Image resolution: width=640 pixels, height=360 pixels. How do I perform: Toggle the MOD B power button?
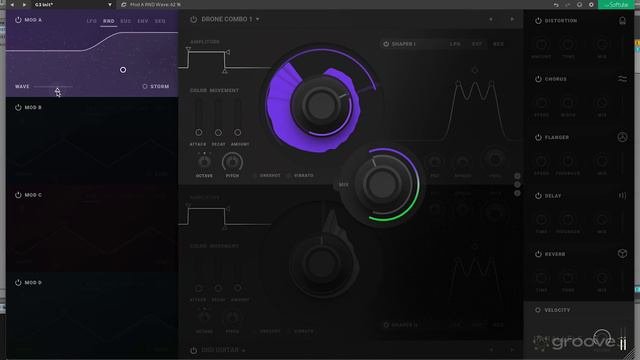coord(18,107)
